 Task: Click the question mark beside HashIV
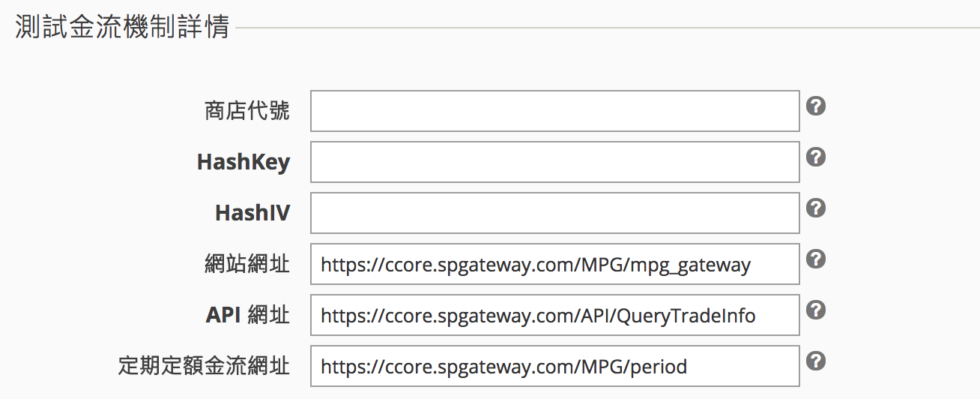[816, 208]
